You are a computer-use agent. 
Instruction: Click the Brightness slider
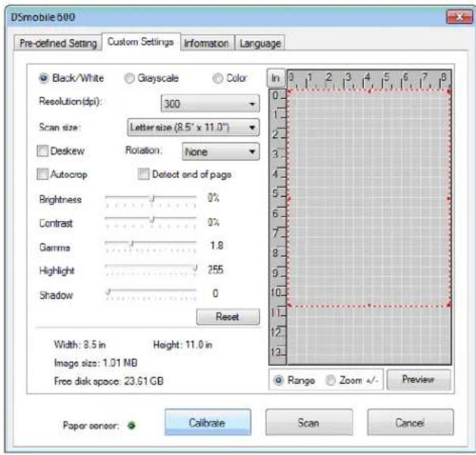pos(151,201)
